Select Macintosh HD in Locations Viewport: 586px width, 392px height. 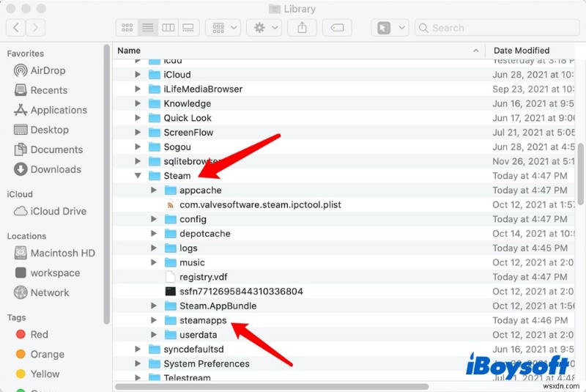click(54, 253)
